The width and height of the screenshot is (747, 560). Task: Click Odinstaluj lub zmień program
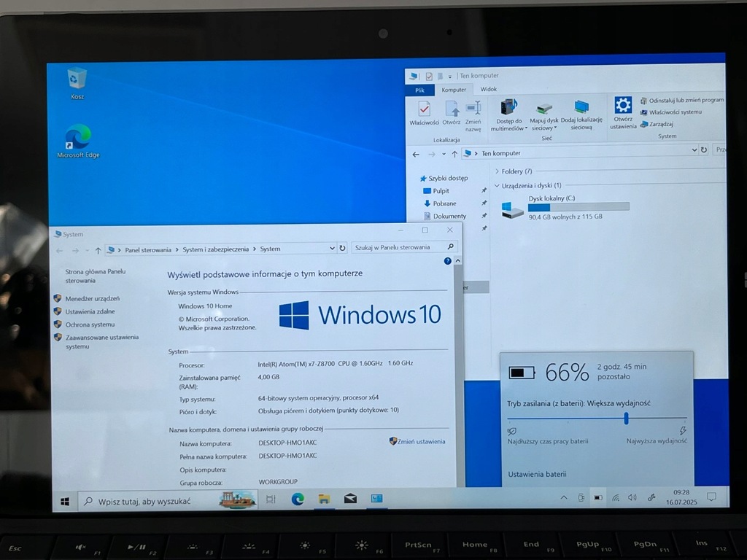pyautogui.click(x=682, y=101)
